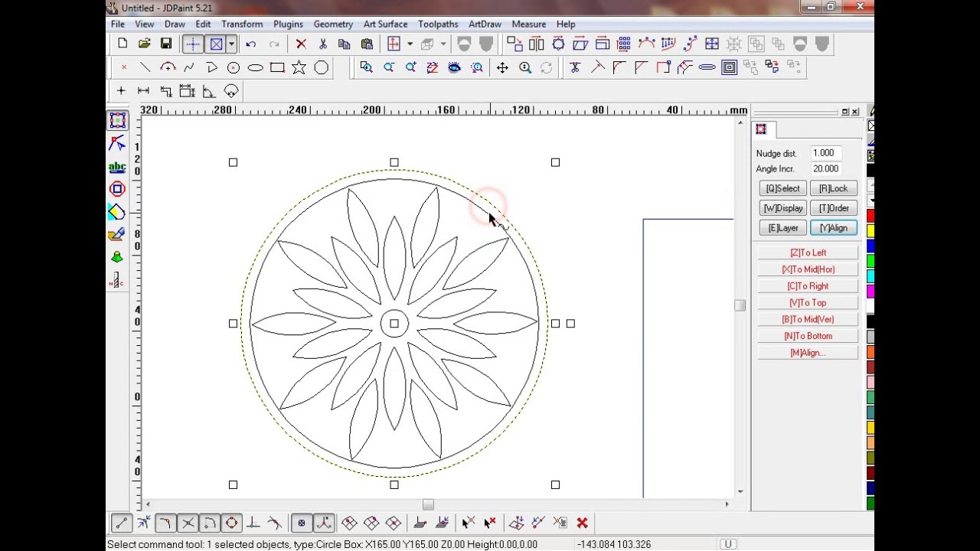This screenshot has width=980, height=551.
Task: Toggle intersection snap in bottom toolbar
Action: tap(188, 523)
